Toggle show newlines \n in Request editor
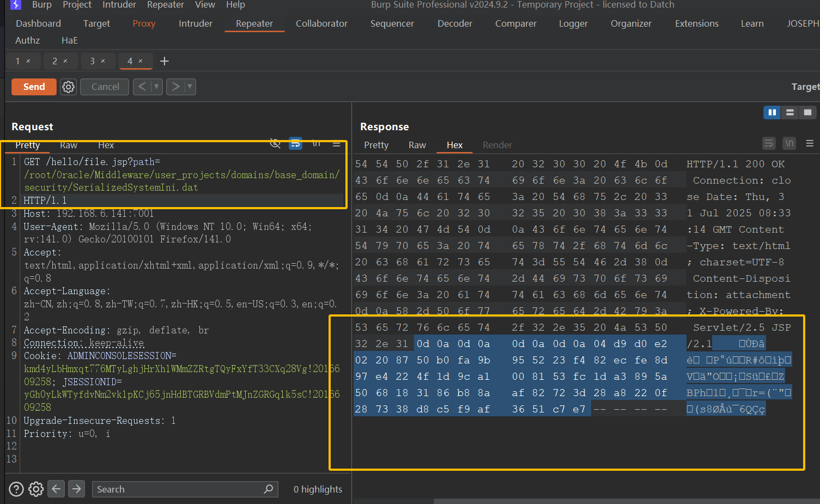This screenshot has width=820, height=504. (x=316, y=144)
